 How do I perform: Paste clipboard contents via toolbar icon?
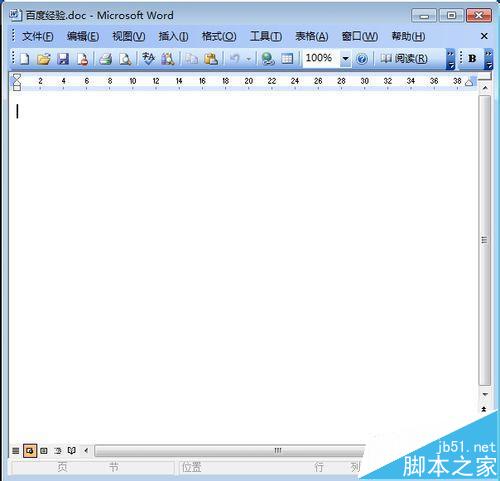[x=211, y=59]
